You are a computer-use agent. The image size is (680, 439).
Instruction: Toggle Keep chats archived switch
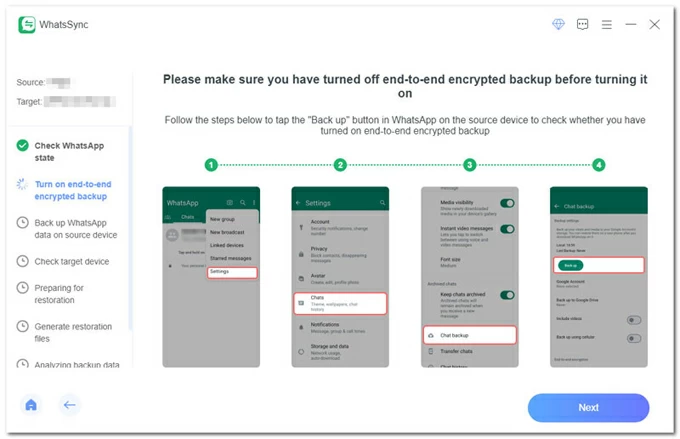(x=507, y=295)
